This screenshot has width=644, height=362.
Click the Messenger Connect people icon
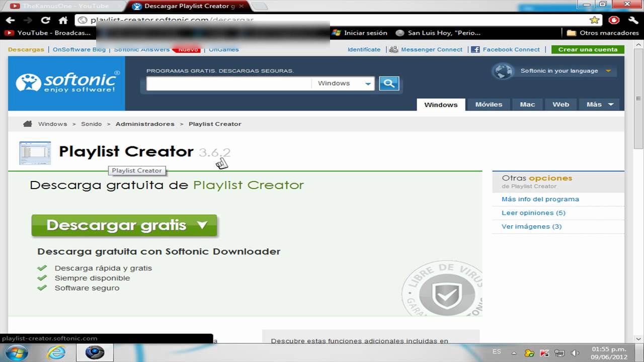393,49
